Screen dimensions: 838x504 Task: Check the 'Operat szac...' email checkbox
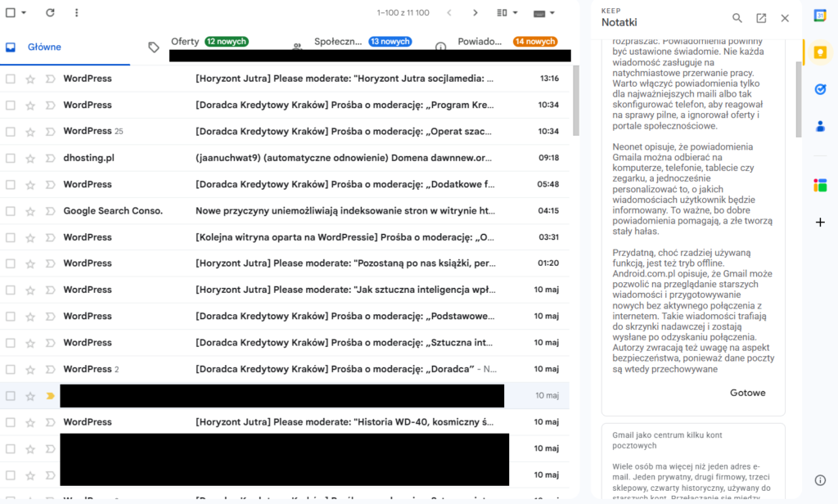(10, 132)
